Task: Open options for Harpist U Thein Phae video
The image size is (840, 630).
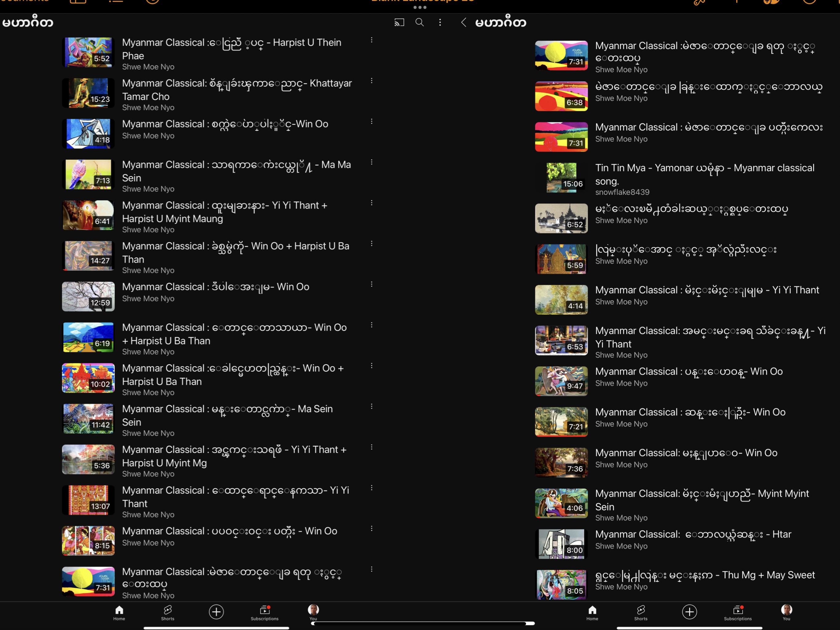Action: [x=371, y=40]
